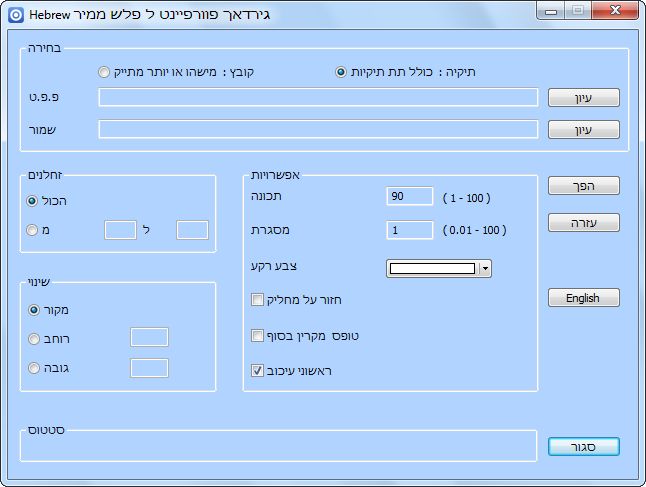This screenshot has width=646, height=487.
Task: Browse (עיון) for the שמור location
Action: (583, 130)
